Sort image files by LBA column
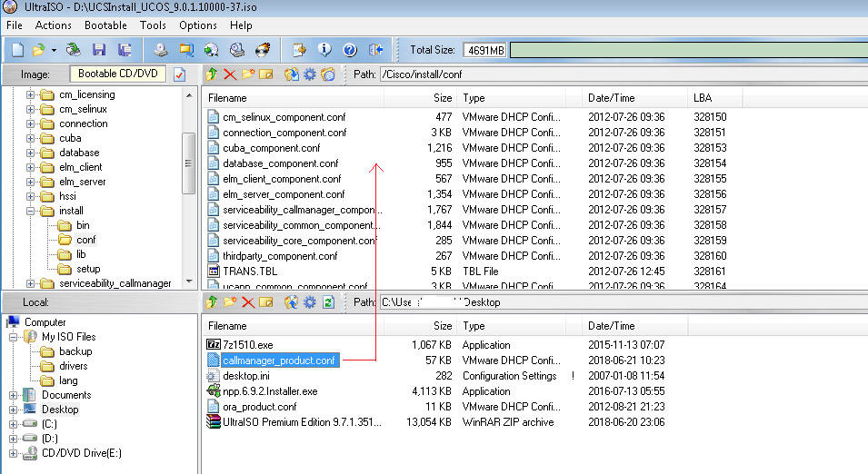The width and height of the screenshot is (868, 474). tap(714, 98)
